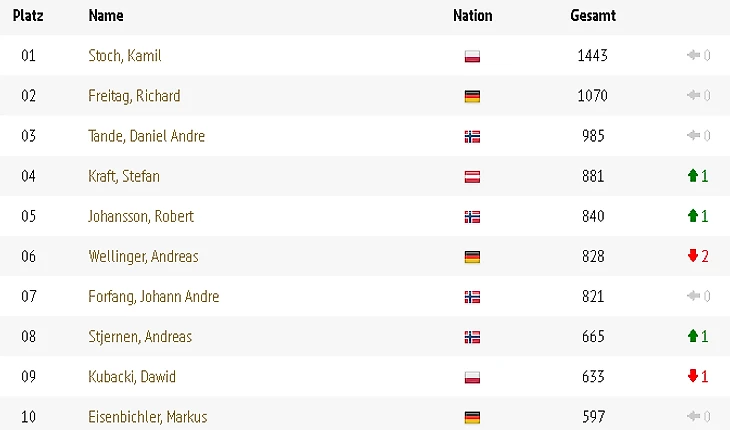
Task: Open Forfang, Johann Andre link
Action: tap(153, 296)
